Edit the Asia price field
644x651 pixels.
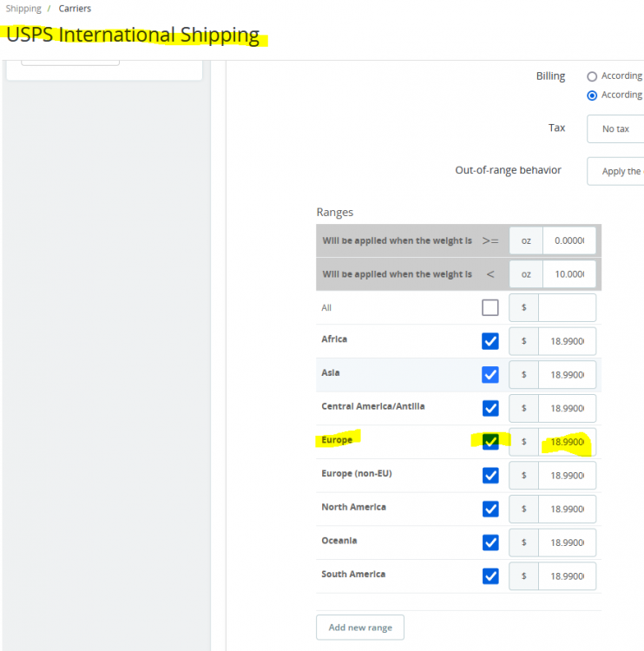567,375
